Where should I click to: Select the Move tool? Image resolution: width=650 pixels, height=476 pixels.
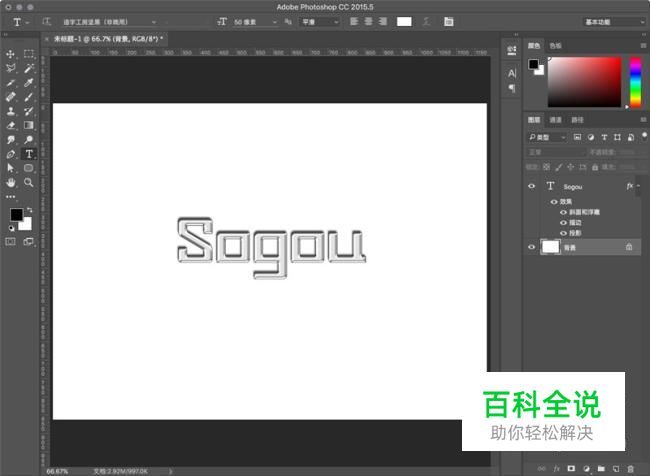pos(11,54)
